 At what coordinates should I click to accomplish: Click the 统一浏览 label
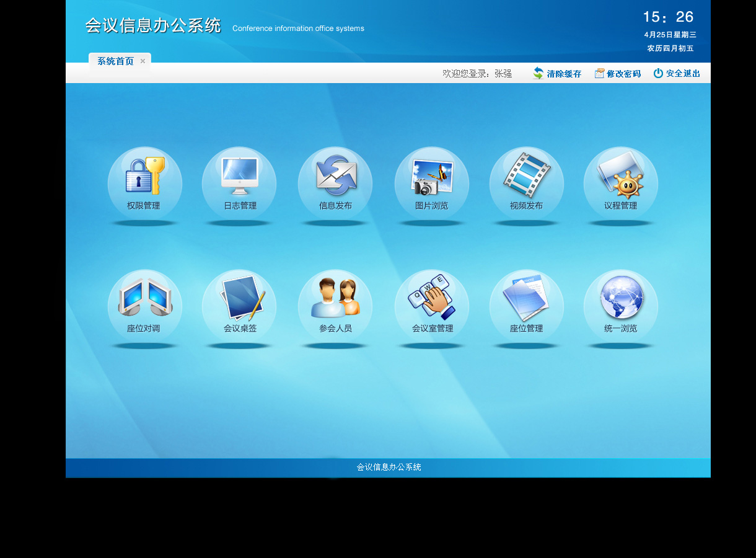click(620, 329)
